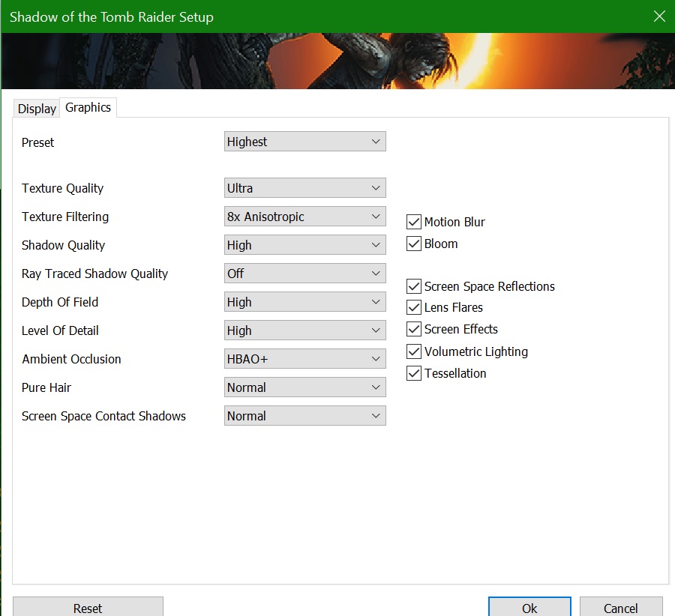Expand Ray Traced Shadow Quality dropdown

point(304,274)
